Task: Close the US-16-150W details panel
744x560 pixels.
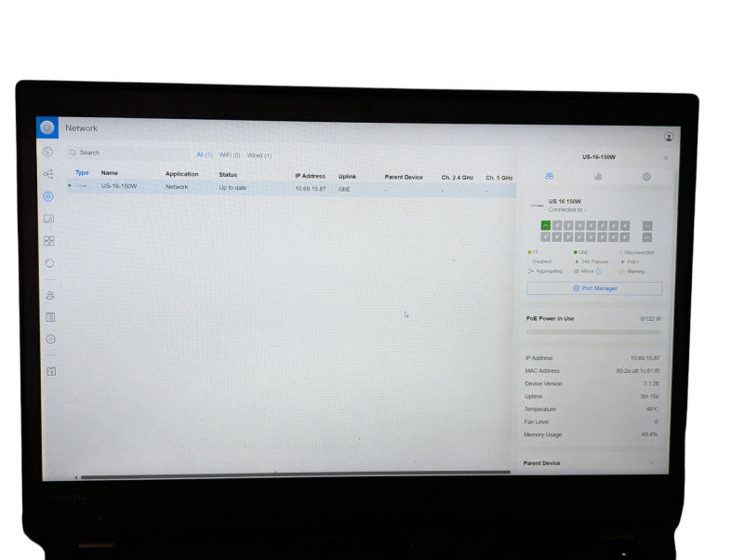Action: click(666, 157)
